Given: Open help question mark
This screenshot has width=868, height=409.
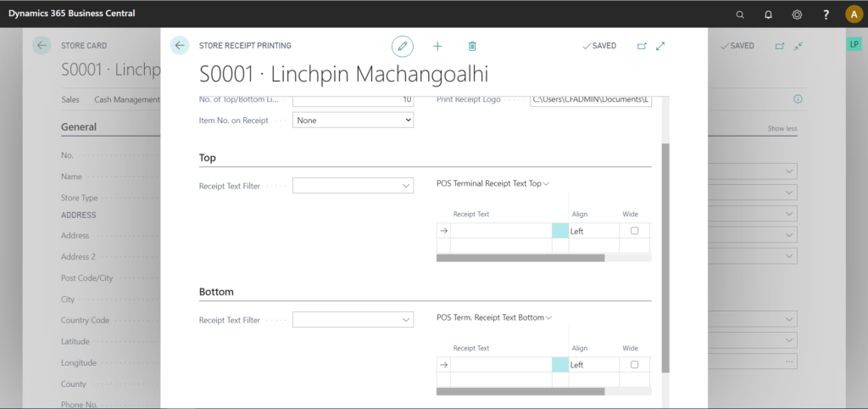Looking at the screenshot, I should pyautogui.click(x=826, y=14).
